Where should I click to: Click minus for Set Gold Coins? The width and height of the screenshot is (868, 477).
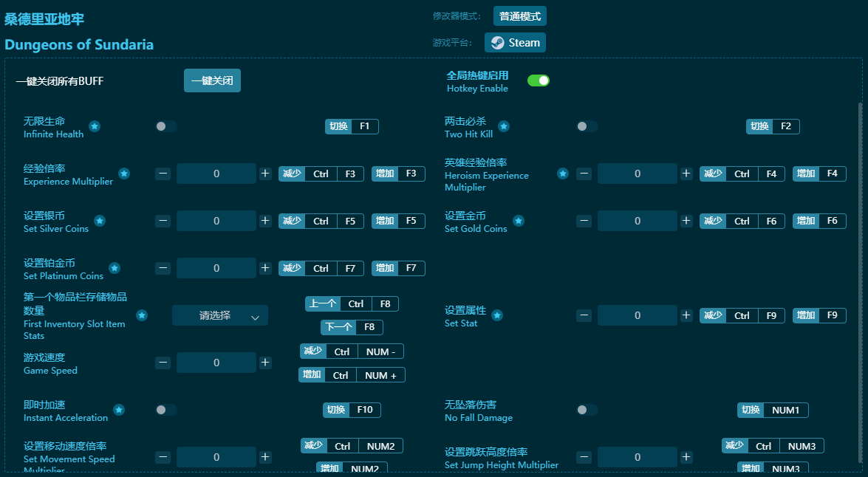(584, 221)
